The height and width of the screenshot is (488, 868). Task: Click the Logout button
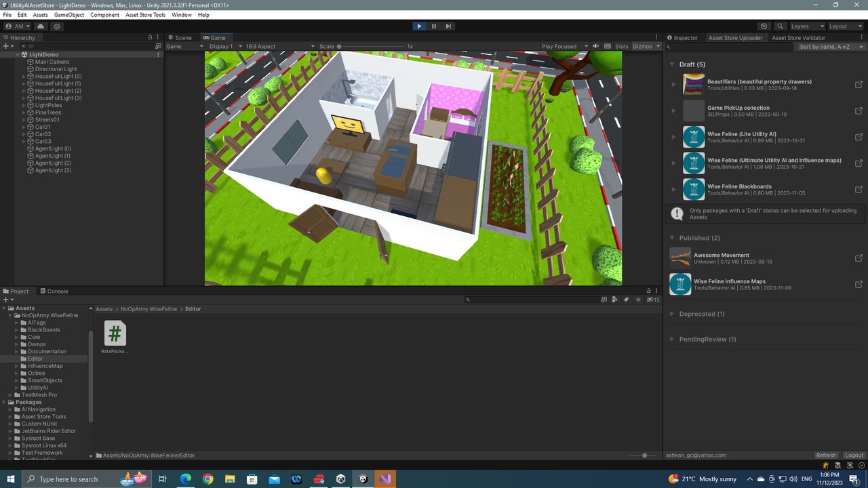click(x=854, y=455)
